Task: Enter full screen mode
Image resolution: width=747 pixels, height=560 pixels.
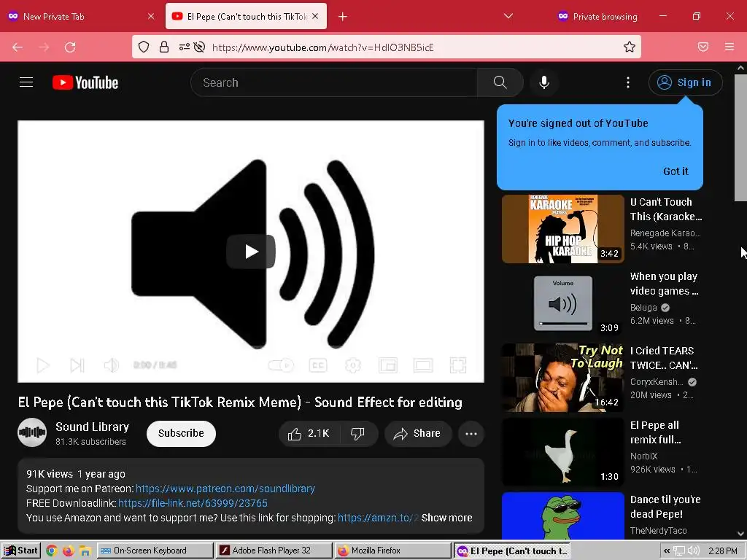Action: pos(458,365)
